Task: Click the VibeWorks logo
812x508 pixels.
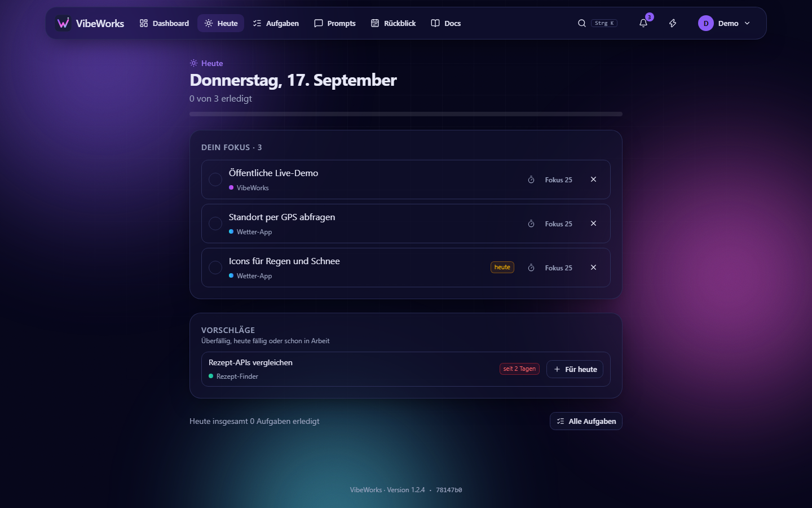Action: click(90, 23)
